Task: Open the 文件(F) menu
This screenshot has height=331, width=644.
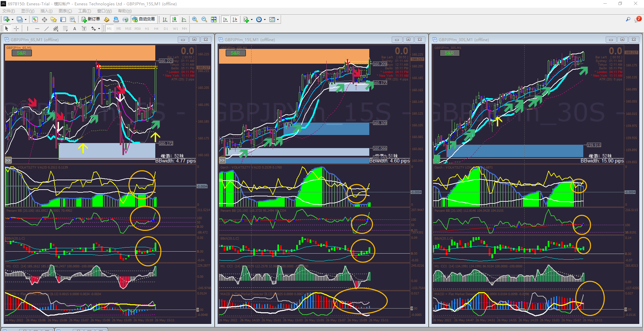Action: click(9, 11)
